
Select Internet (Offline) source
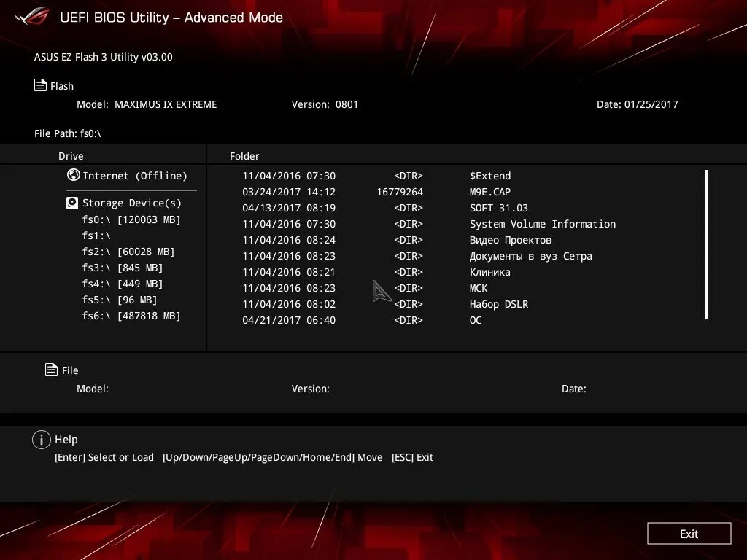pyautogui.click(x=135, y=176)
